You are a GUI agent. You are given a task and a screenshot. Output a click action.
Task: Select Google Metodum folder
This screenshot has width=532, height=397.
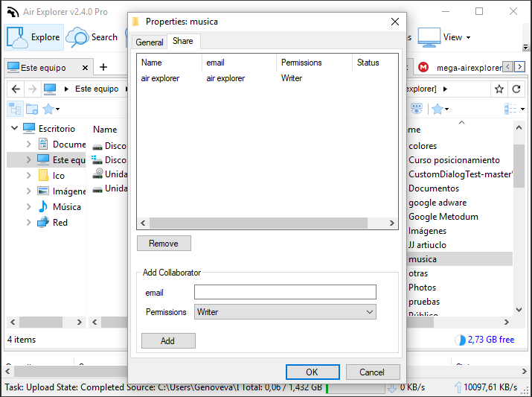[443, 217]
